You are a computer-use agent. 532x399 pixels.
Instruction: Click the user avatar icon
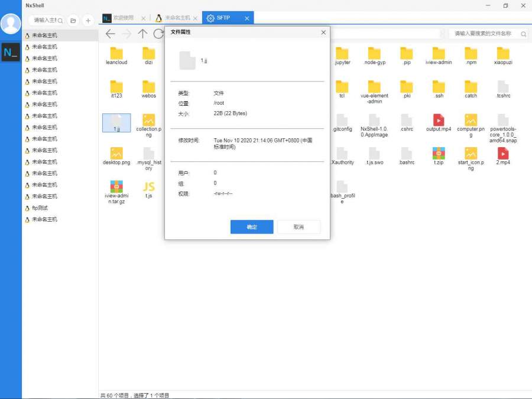coord(11,23)
